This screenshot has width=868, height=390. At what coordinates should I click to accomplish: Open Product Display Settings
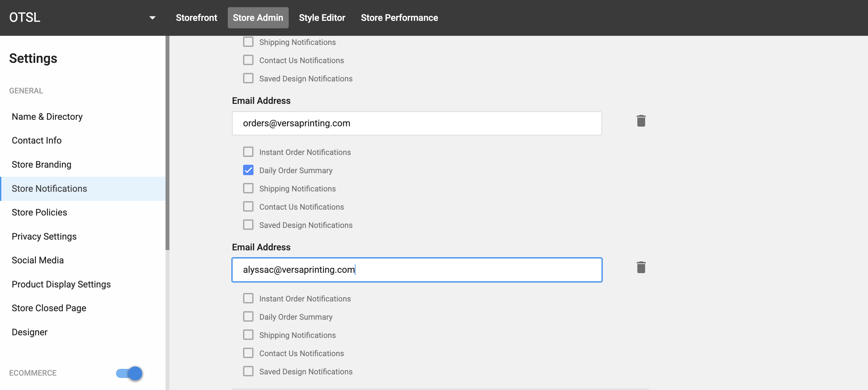[61, 284]
